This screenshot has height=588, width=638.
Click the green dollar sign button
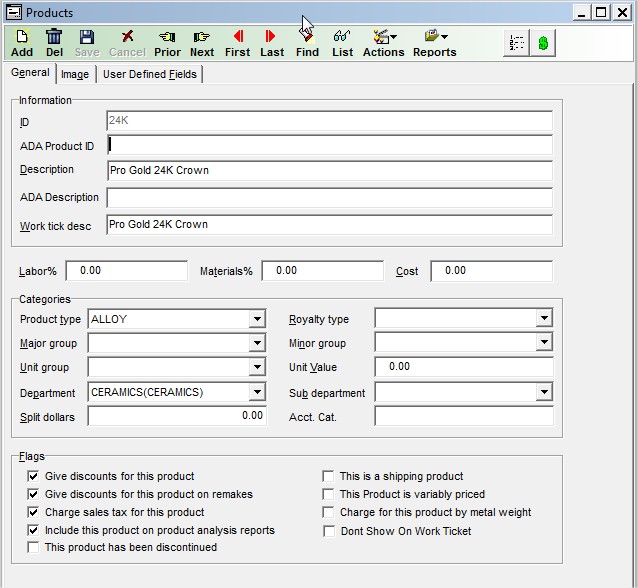point(543,43)
